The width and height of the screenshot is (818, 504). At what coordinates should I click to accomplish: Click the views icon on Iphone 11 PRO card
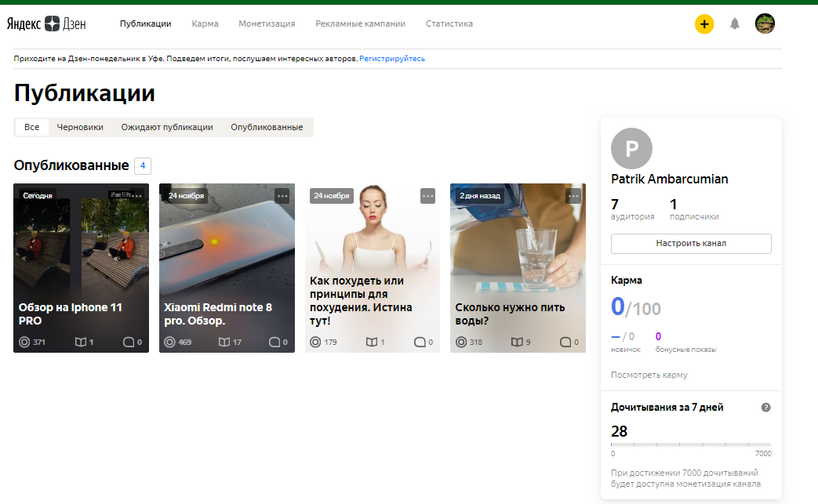24,342
